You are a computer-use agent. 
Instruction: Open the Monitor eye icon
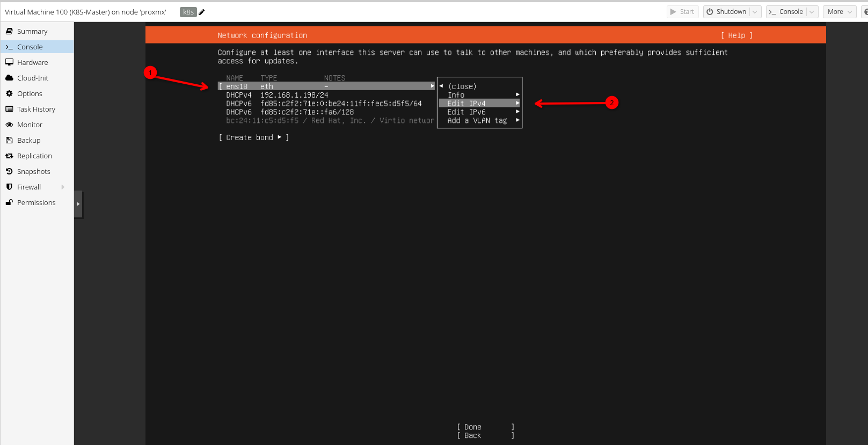coord(9,125)
